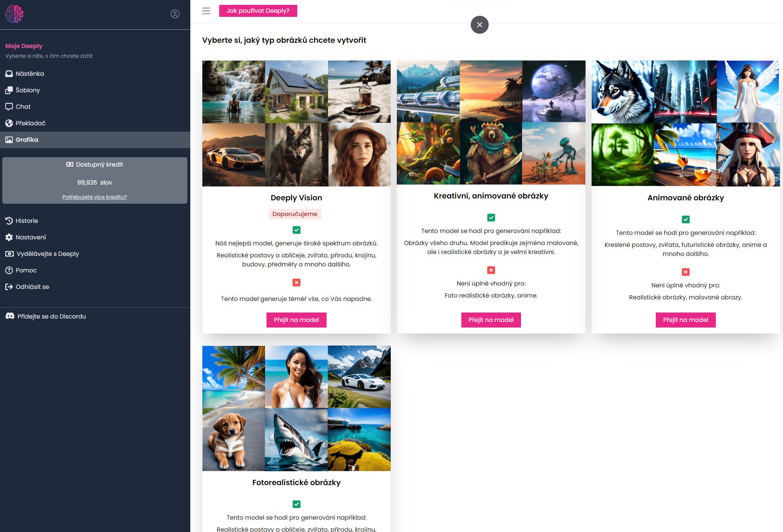
Task: Click the bear warrior thumbnail
Action: (x=491, y=153)
